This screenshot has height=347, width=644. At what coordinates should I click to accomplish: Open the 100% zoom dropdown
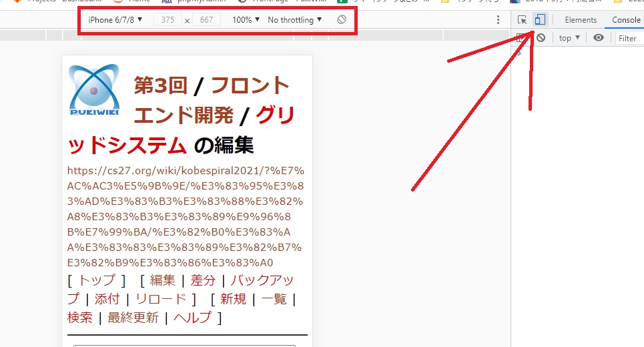(x=246, y=20)
